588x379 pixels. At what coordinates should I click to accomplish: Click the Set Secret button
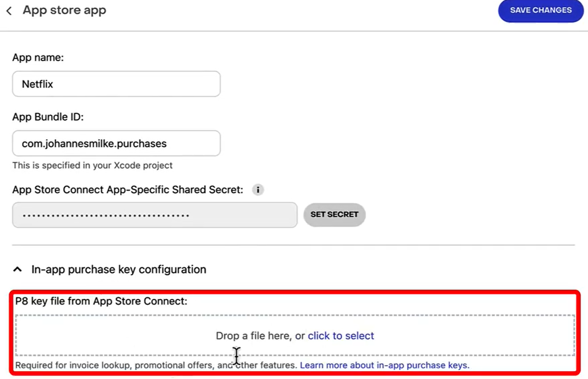(334, 214)
